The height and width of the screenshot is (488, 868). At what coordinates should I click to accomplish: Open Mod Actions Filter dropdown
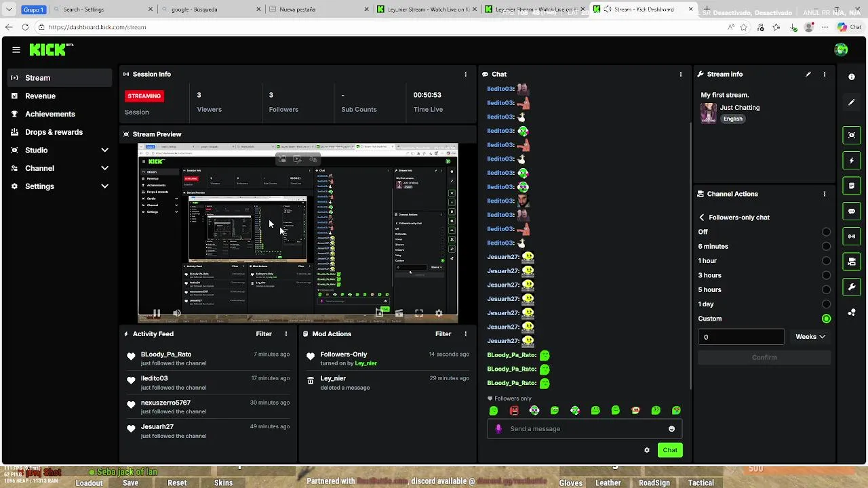point(443,334)
